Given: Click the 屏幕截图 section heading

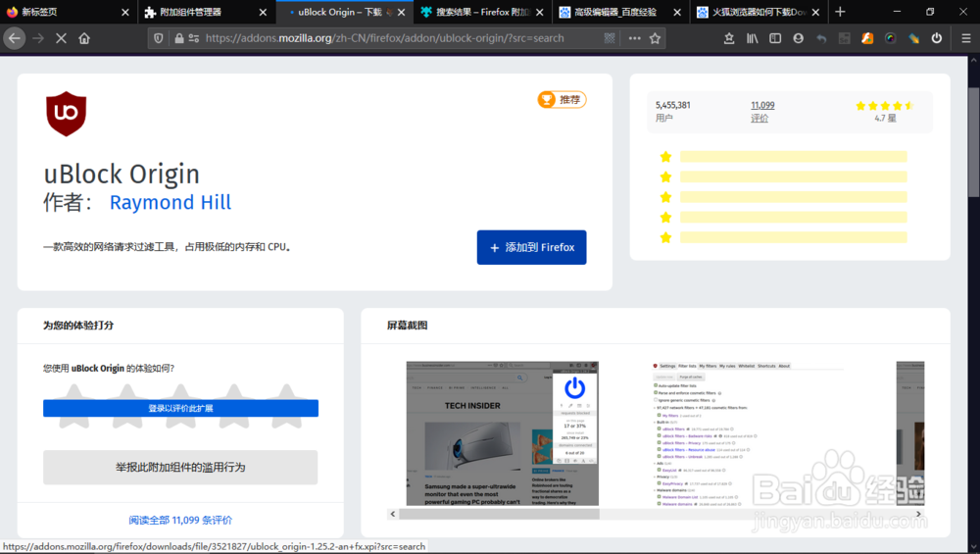Looking at the screenshot, I should 407,326.
